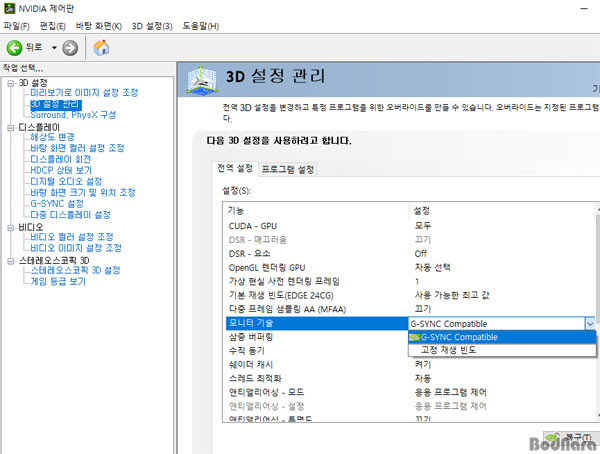Viewport: 600px width, 454px height.
Task: Collapse the 스테레오스코픽 3D tree node
Action: click(10, 261)
